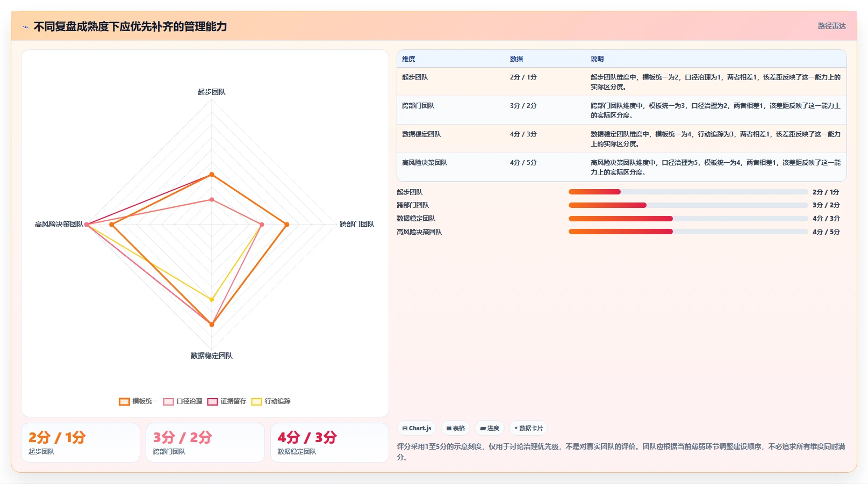Click the 数据 column header
The image size is (868, 484).
point(517,59)
